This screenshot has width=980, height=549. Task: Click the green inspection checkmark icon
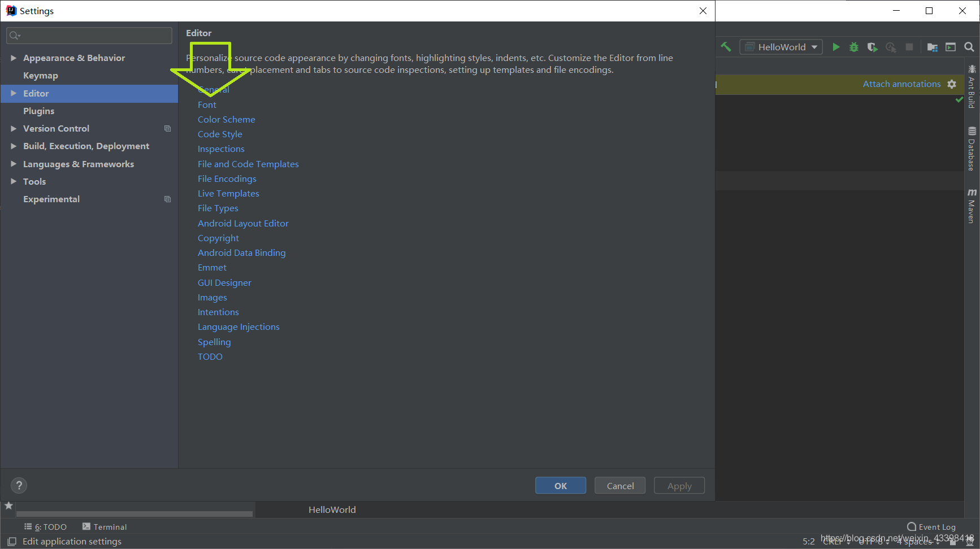click(959, 99)
